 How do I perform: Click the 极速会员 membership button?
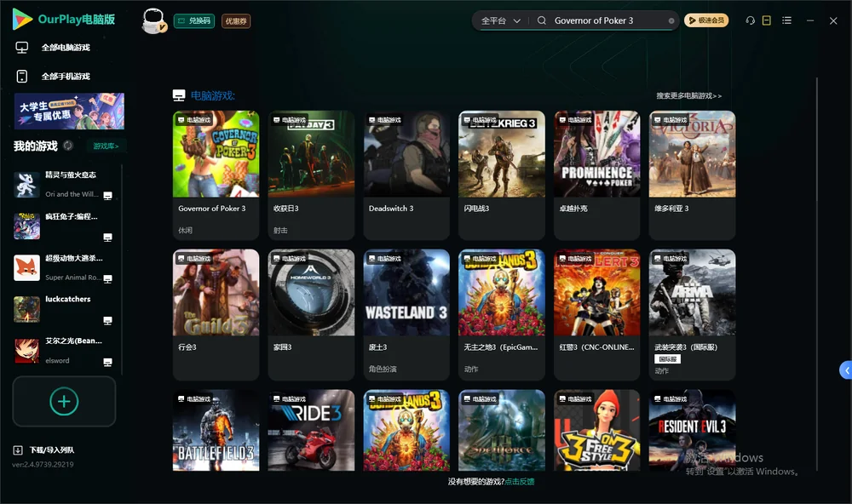(x=706, y=20)
